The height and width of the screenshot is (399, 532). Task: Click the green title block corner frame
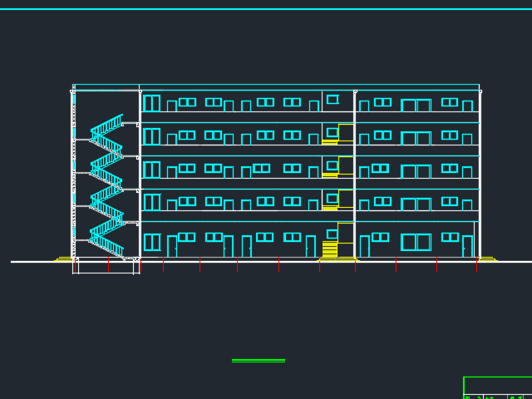(x=498, y=387)
